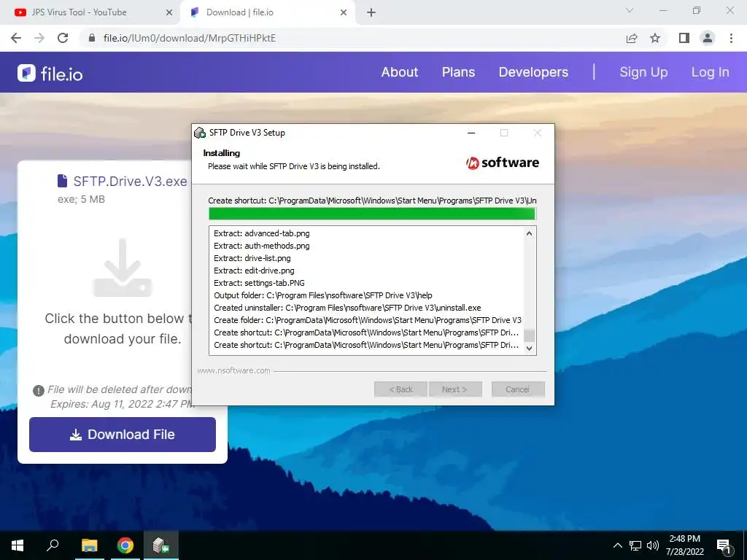Close the JPS Virus Tool YouTube tab
The image size is (747, 560).
[x=169, y=12]
